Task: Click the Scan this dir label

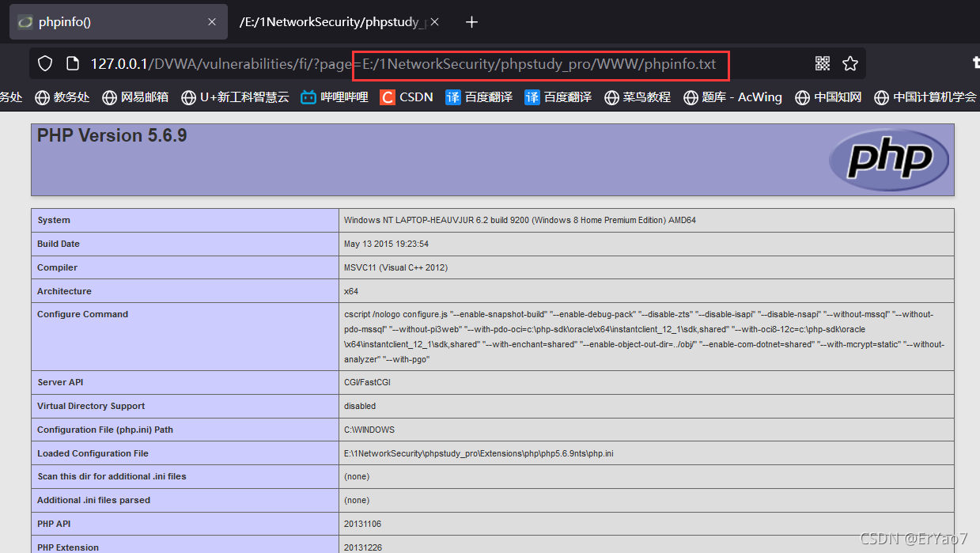Action: point(112,476)
